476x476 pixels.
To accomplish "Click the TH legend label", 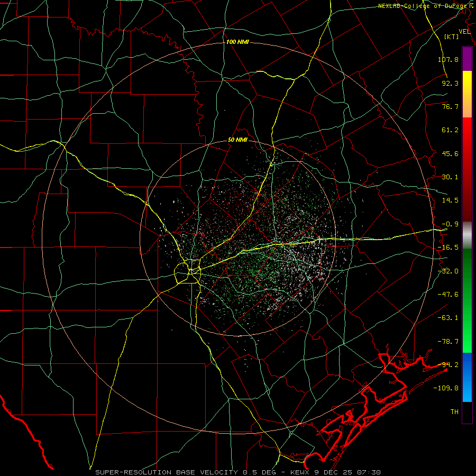I will tap(454, 412).
